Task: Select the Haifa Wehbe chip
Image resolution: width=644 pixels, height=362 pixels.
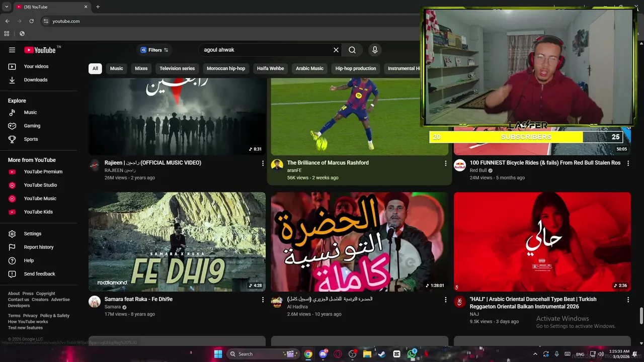Action: (271, 68)
